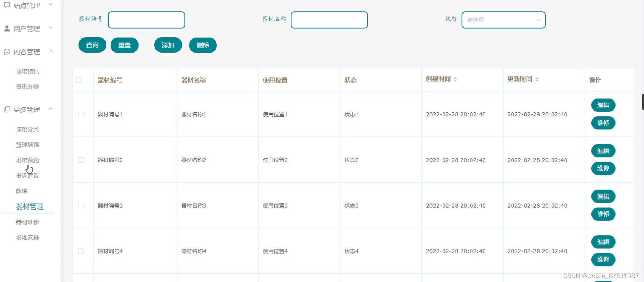Check the row for 器材编号3

[81, 206]
